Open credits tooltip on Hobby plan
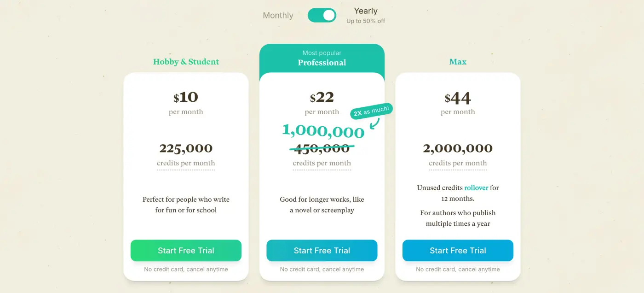This screenshot has height=293, width=644. [x=186, y=163]
